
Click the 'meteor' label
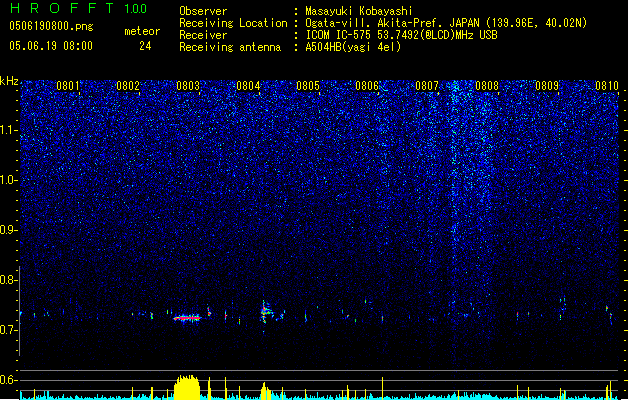pos(142,31)
